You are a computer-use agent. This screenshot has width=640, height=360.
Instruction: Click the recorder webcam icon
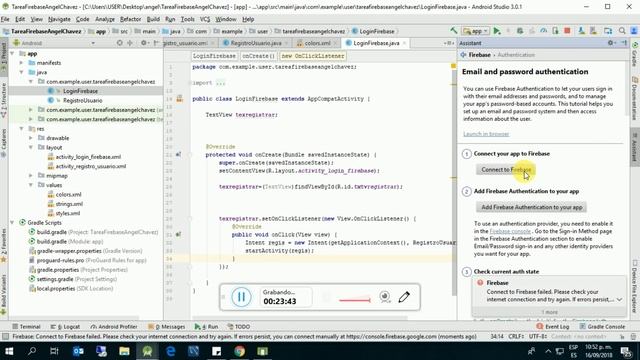(x=384, y=297)
